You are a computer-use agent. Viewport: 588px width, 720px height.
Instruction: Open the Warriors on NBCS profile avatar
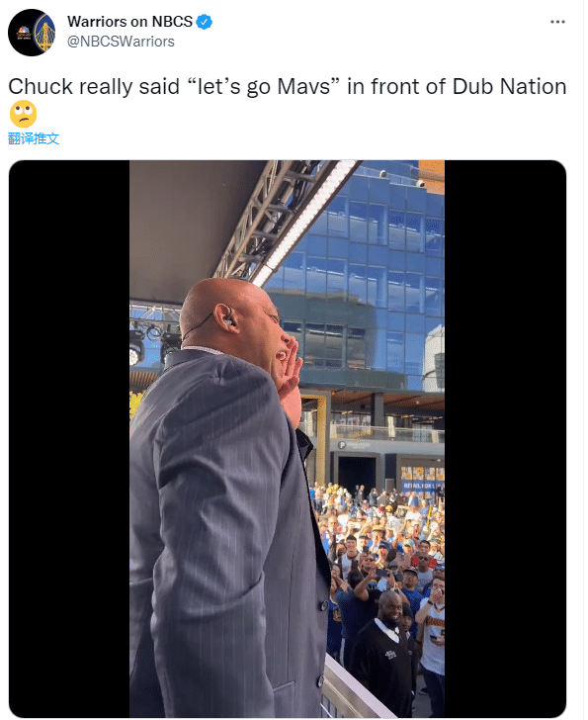click(x=32, y=33)
